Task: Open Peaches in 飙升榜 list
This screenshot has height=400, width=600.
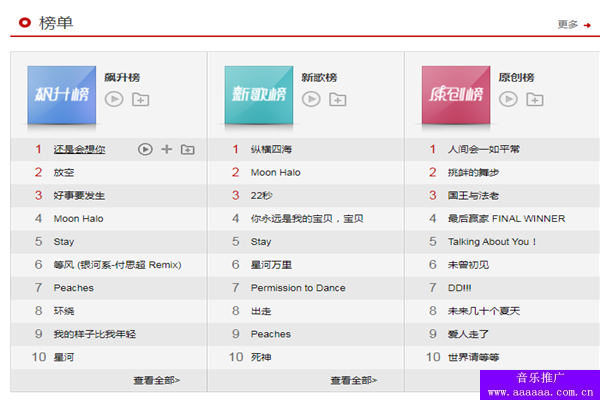Action: 73,288
